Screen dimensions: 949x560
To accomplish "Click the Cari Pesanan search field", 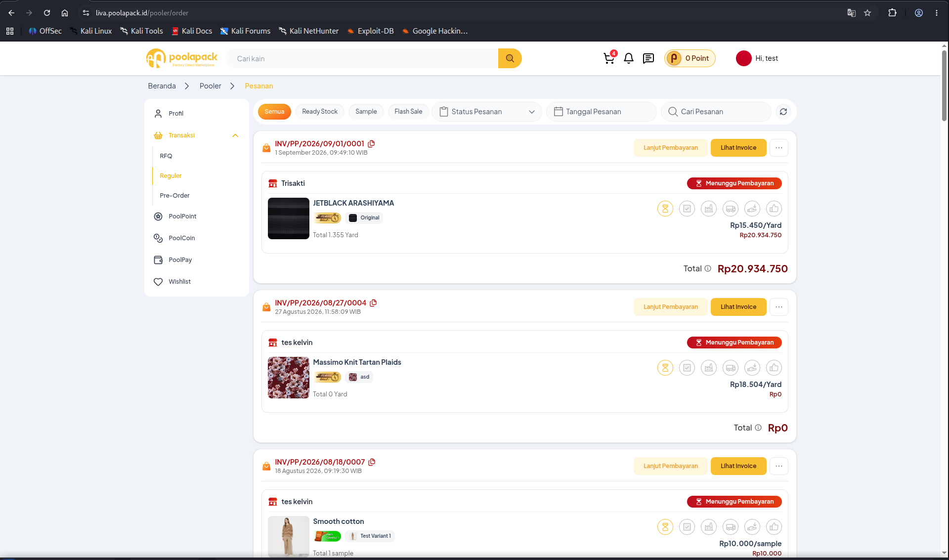I will [x=716, y=112].
